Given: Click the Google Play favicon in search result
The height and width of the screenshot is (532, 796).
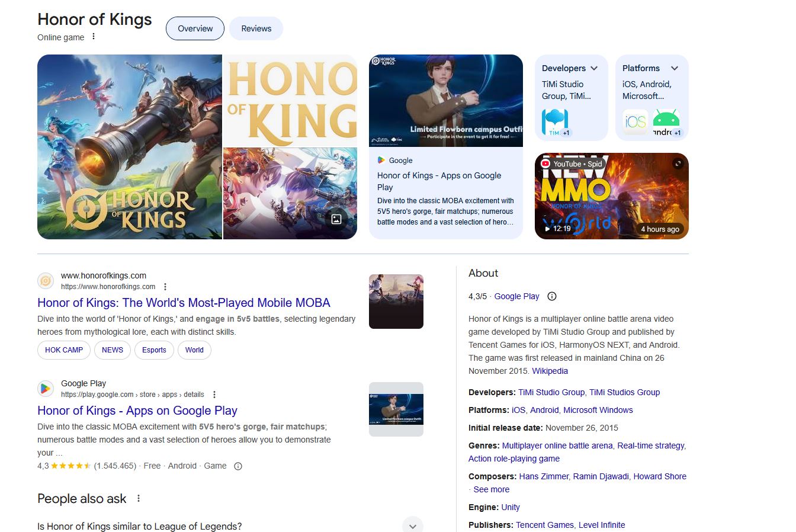Looking at the screenshot, I should tap(46, 389).
